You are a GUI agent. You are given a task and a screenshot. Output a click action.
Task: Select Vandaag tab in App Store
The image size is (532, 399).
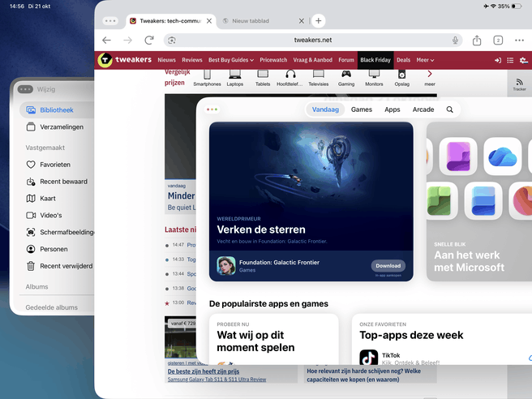click(x=325, y=109)
